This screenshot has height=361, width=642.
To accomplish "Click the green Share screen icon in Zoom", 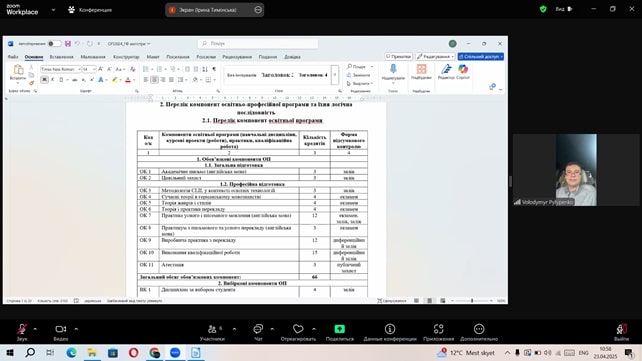I will (x=339, y=329).
